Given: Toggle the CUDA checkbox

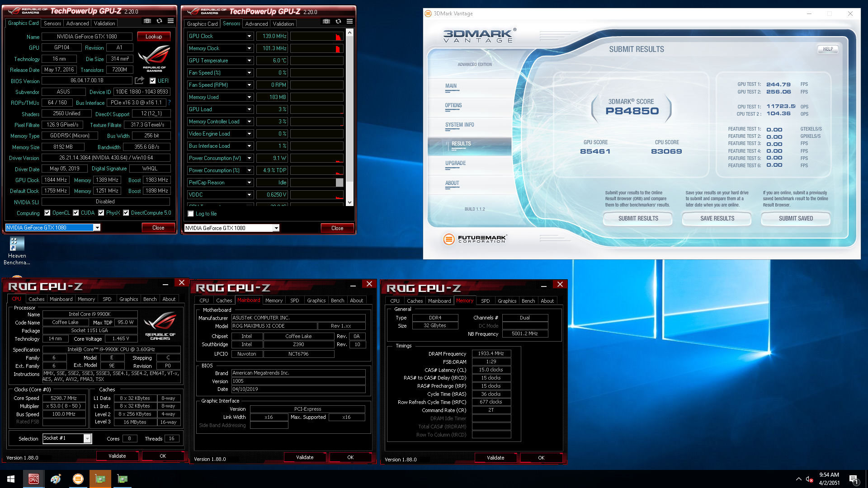Looking at the screenshot, I should 76,213.
